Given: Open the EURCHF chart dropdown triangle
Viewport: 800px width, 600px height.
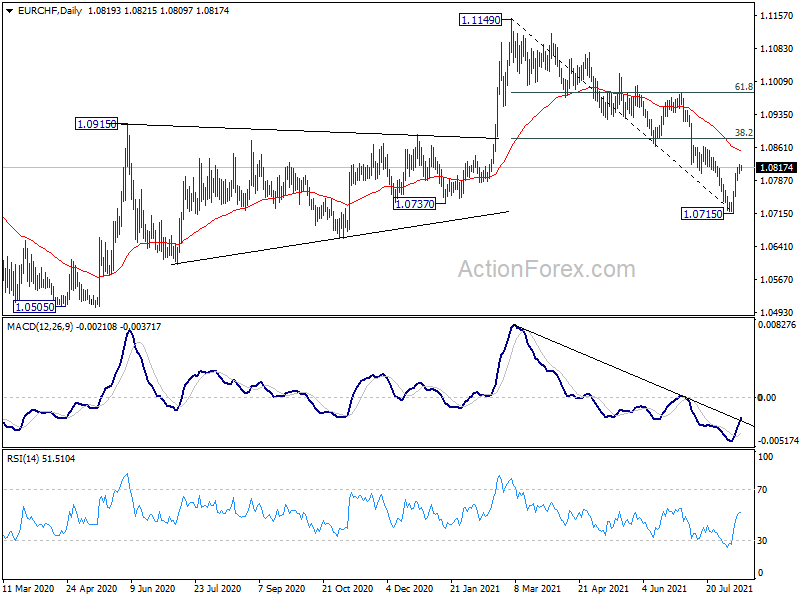Looking at the screenshot, I should click(x=9, y=11).
